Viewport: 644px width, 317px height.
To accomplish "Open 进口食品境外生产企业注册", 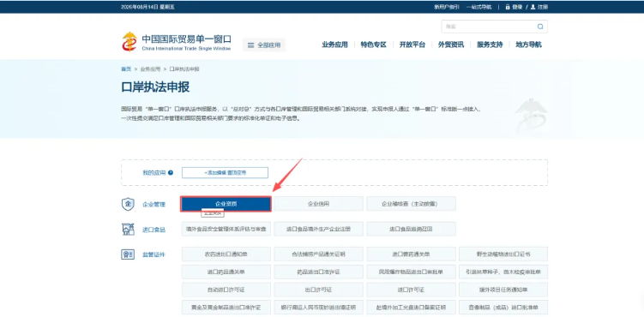I will point(319,229).
